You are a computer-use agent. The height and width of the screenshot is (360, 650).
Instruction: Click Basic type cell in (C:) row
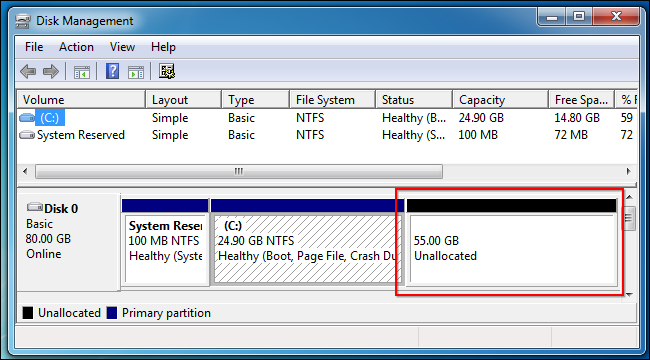[241, 118]
